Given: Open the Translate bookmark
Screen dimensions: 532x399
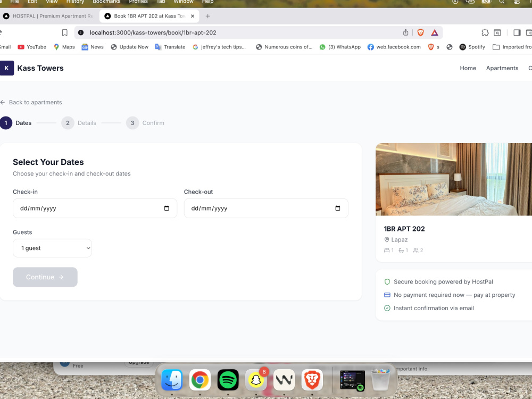Looking at the screenshot, I should pos(170,47).
